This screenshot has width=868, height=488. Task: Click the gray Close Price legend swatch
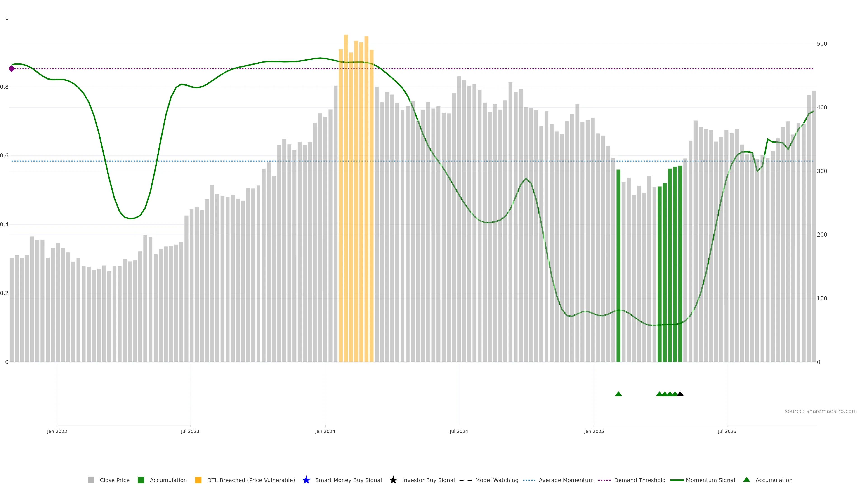[x=91, y=480]
